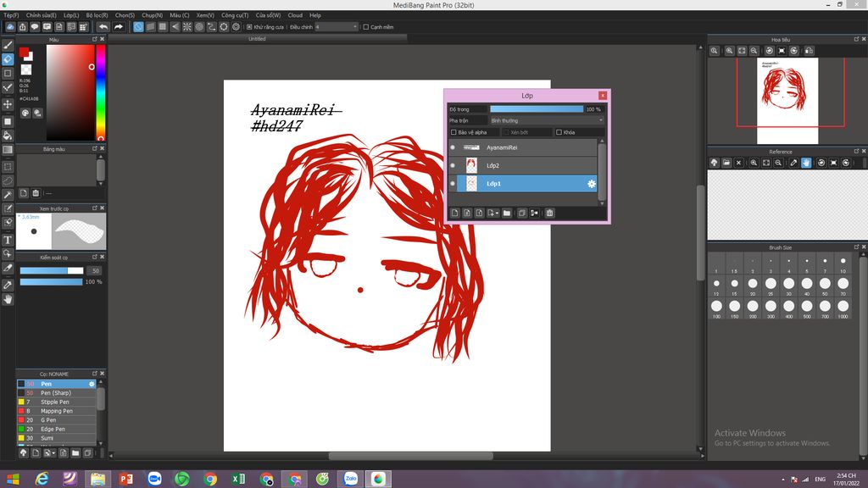The image size is (868, 488).
Task: Delete the layer with the trash icon
Action: tap(549, 213)
